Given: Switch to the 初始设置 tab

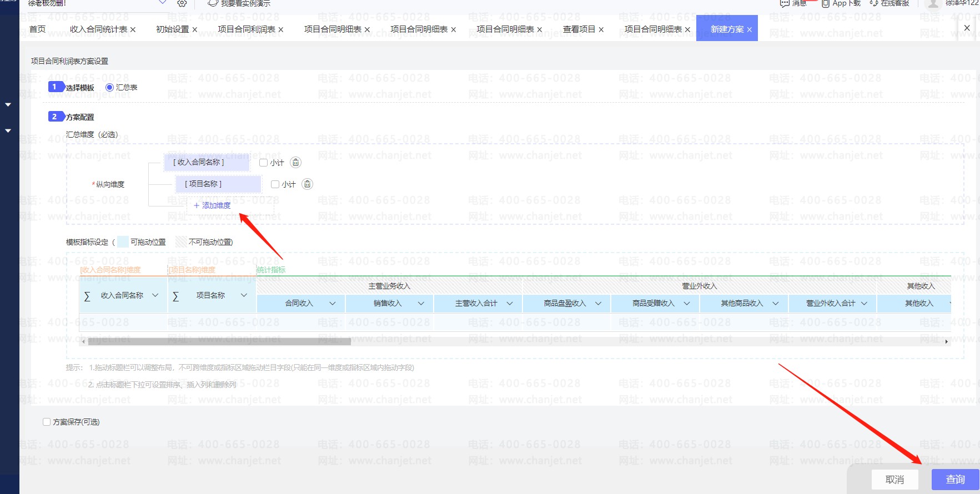Looking at the screenshot, I should pos(173,29).
